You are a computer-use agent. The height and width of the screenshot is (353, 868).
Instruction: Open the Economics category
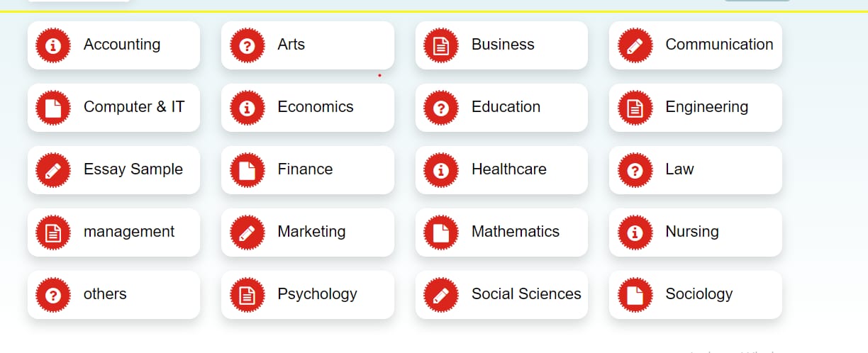(308, 108)
